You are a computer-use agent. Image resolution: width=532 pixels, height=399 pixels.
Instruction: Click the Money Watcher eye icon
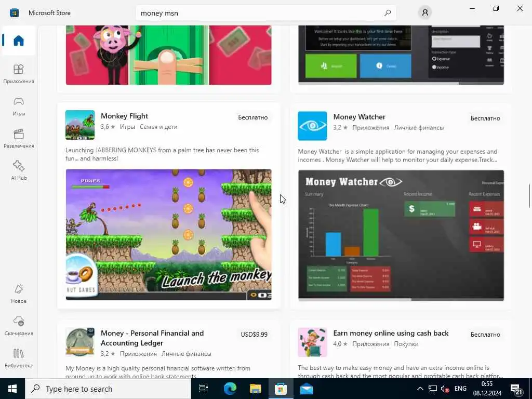(x=312, y=126)
